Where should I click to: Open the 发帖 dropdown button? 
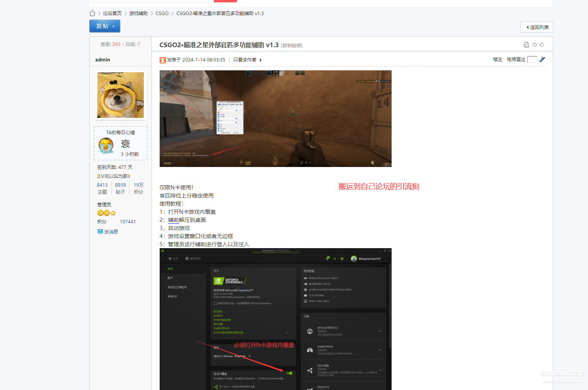pyautogui.click(x=105, y=26)
